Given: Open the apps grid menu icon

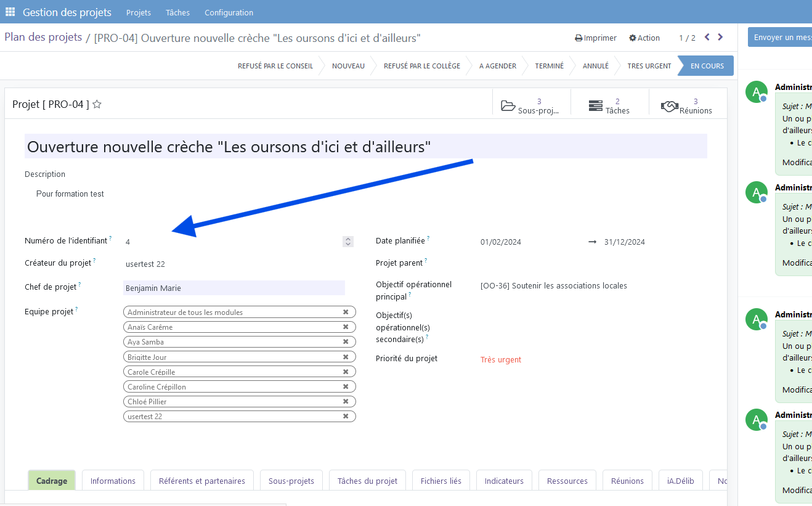Looking at the screenshot, I should [x=10, y=12].
